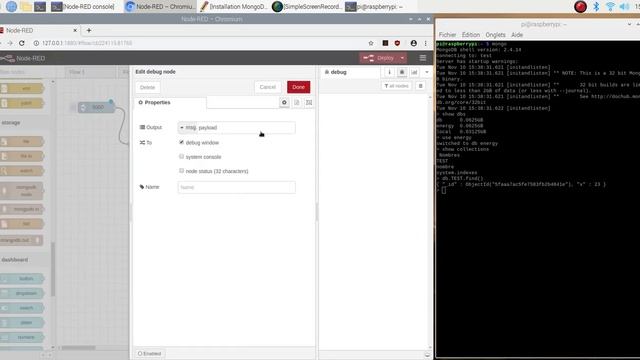This screenshot has width=640, height=360.
Task: Click the payload Output text field
Action: point(246,128)
